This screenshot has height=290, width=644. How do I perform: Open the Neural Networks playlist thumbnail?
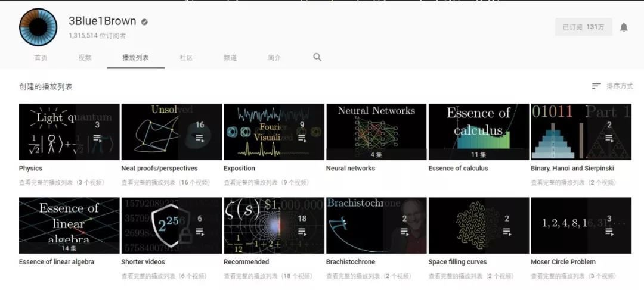click(x=376, y=132)
